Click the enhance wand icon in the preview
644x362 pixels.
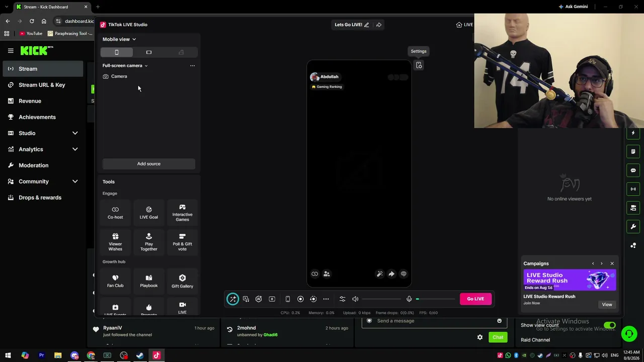click(380, 274)
